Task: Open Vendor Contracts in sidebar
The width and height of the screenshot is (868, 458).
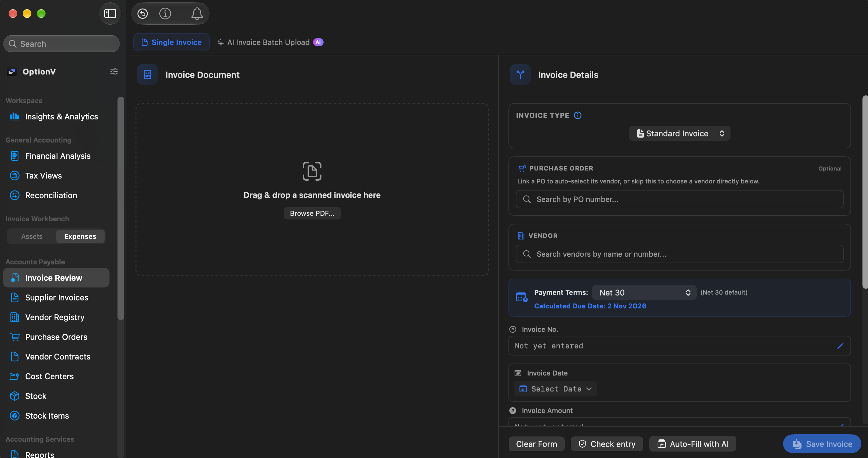Action: [56, 357]
